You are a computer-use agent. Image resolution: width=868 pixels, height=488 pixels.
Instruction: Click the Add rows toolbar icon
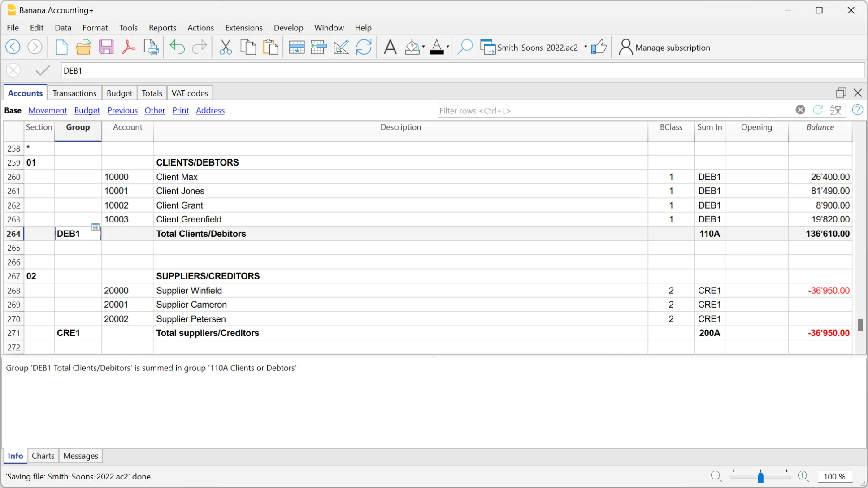tap(296, 47)
